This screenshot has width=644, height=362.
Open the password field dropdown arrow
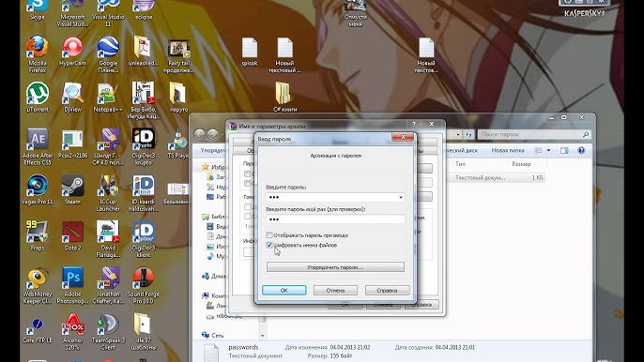pos(401,198)
